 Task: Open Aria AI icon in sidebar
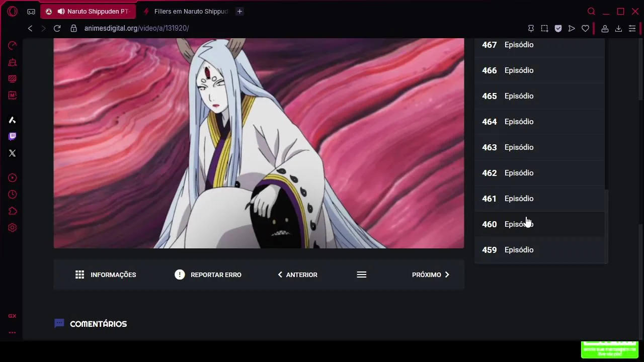(x=13, y=120)
